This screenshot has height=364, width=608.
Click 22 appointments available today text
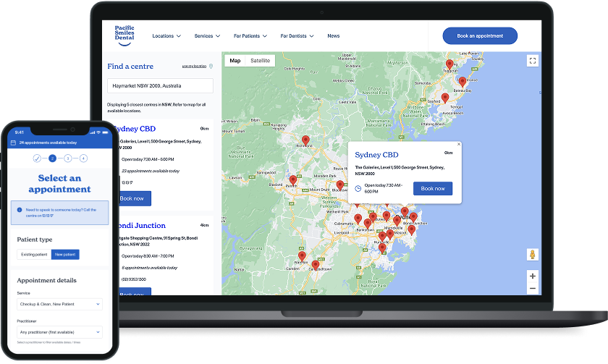click(151, 171)
